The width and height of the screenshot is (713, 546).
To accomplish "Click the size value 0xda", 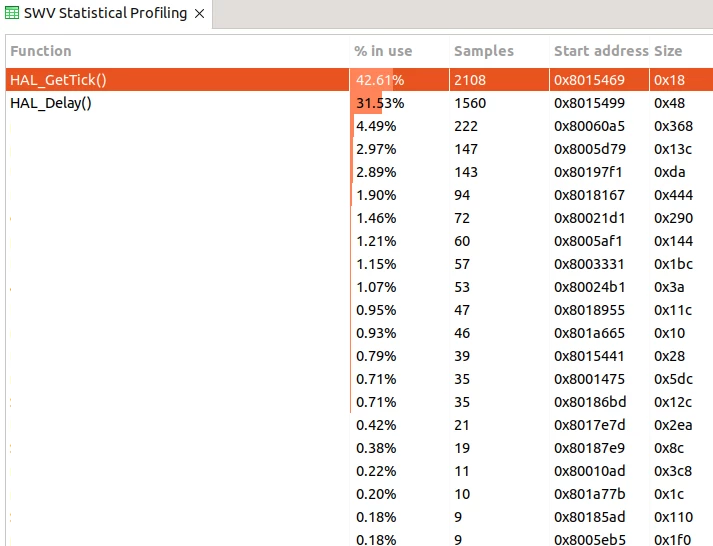I will click(x=669, y=172).
